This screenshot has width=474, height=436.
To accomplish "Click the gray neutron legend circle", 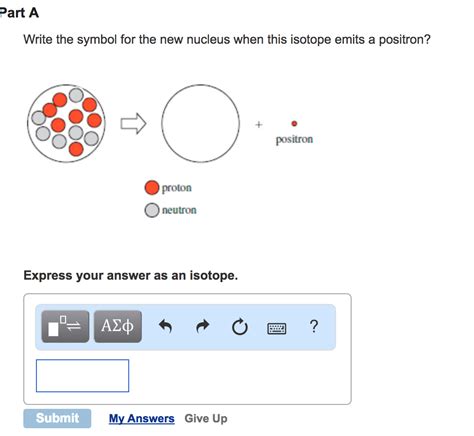I will click(x=152, y=210).
